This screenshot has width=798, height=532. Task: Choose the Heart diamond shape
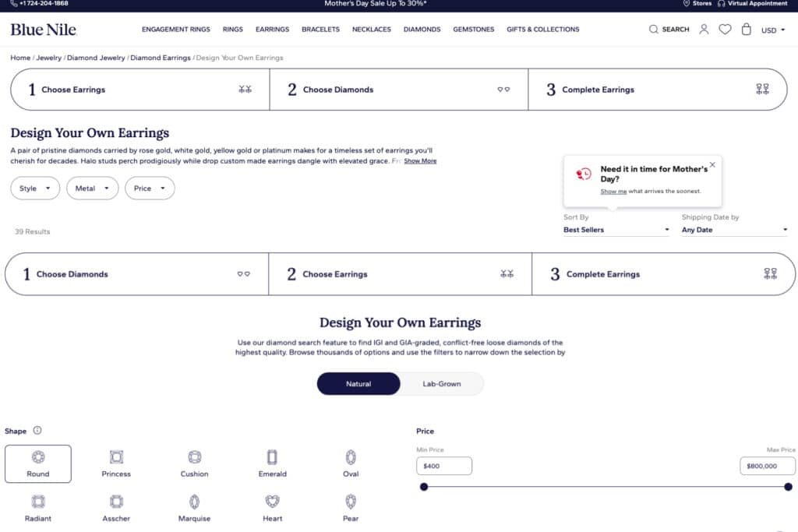[272, 508]
